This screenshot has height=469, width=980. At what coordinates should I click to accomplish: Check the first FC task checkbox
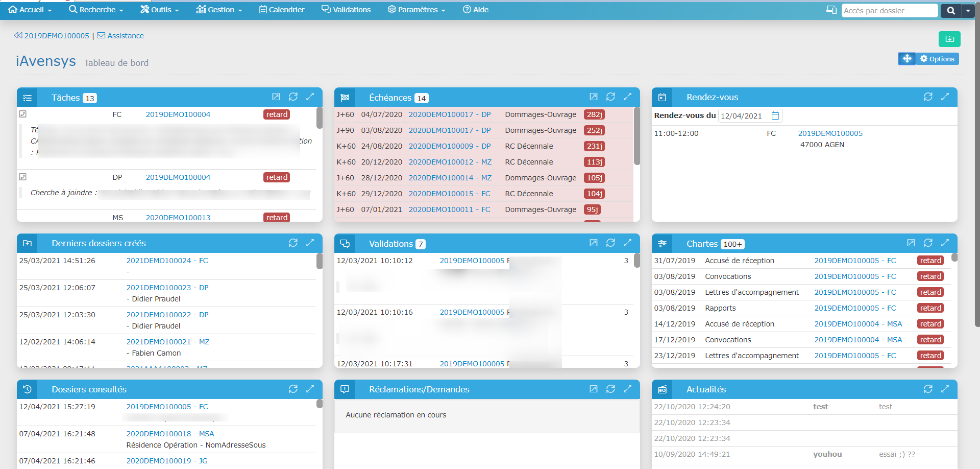pyautogui.click(x=22, y=114)
